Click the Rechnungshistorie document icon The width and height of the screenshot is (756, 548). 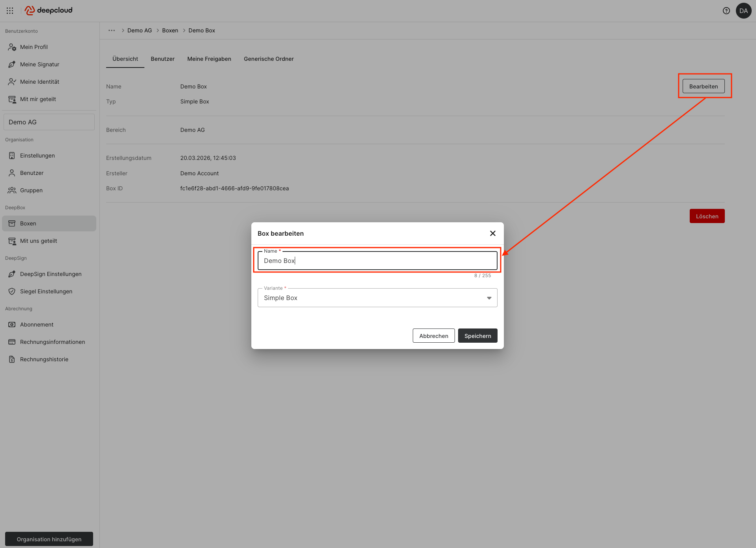point(12,359)
